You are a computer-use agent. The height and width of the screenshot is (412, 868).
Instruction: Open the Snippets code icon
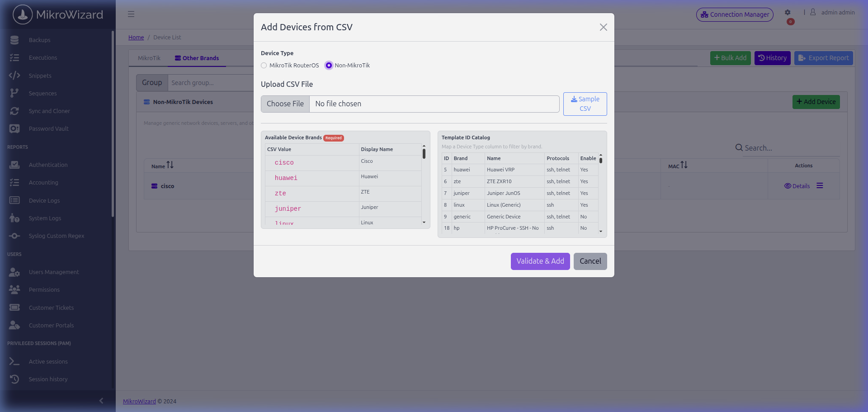point(14,76)
